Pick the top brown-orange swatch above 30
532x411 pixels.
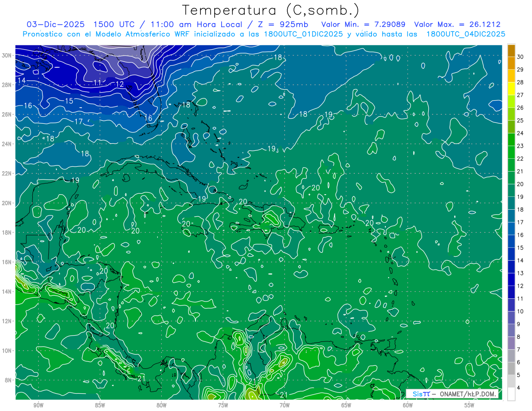tap(511, 51)
